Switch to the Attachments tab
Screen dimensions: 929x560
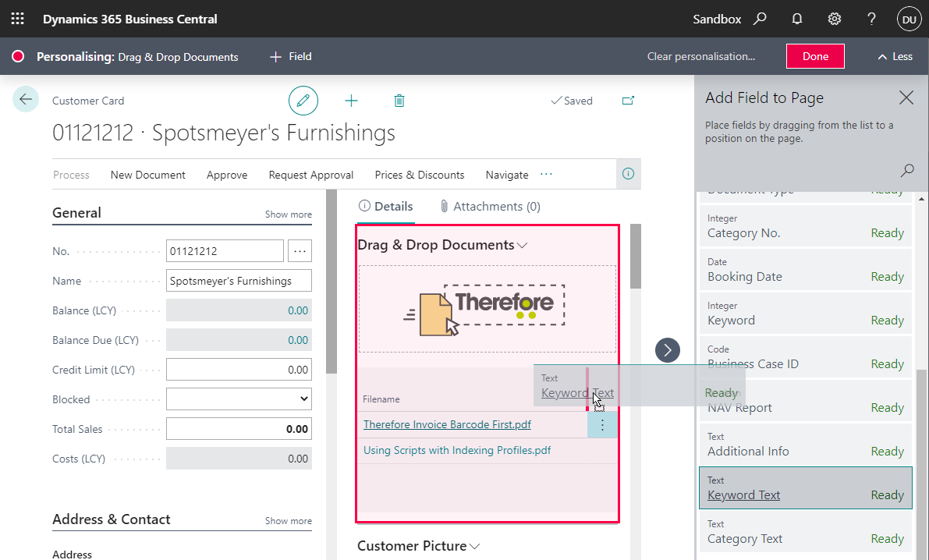click(x=490, y=207)
